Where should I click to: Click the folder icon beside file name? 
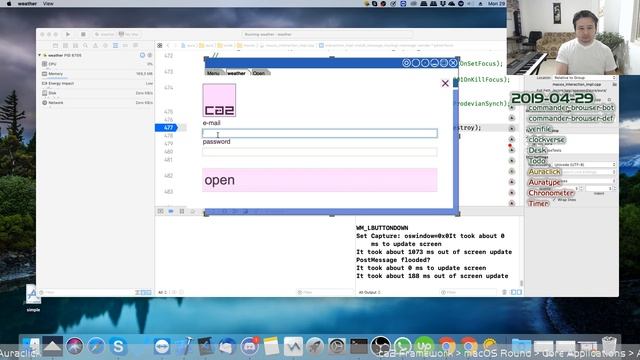(x=614, y=84)
